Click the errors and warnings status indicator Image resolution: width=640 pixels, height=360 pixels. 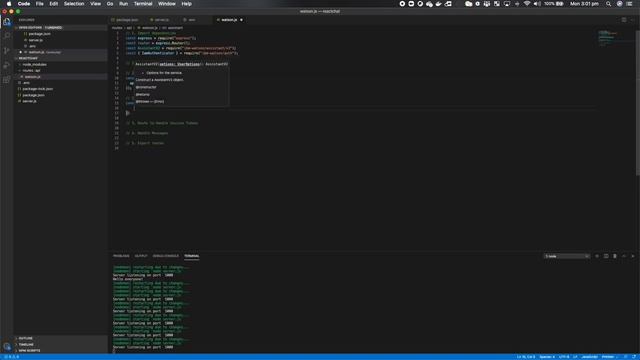(x=12, y=357)
